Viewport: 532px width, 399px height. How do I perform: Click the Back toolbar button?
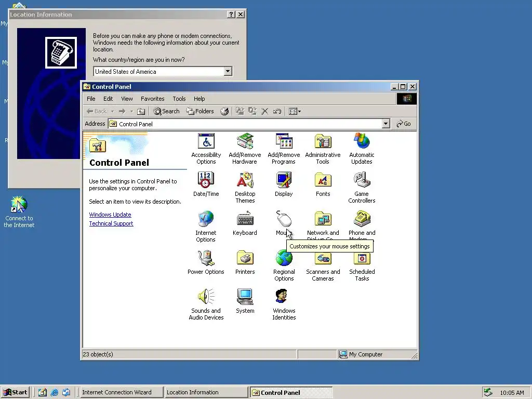(96, 111)
